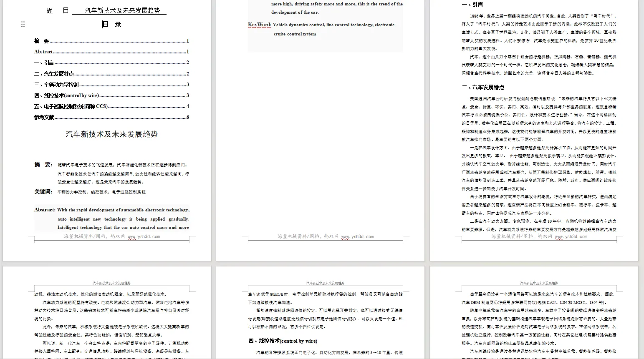644x359 pixels.
Task: Select the 二、汽车发展特点 contents row on page one
Action: pyautogui.click(x=111, y=74)
